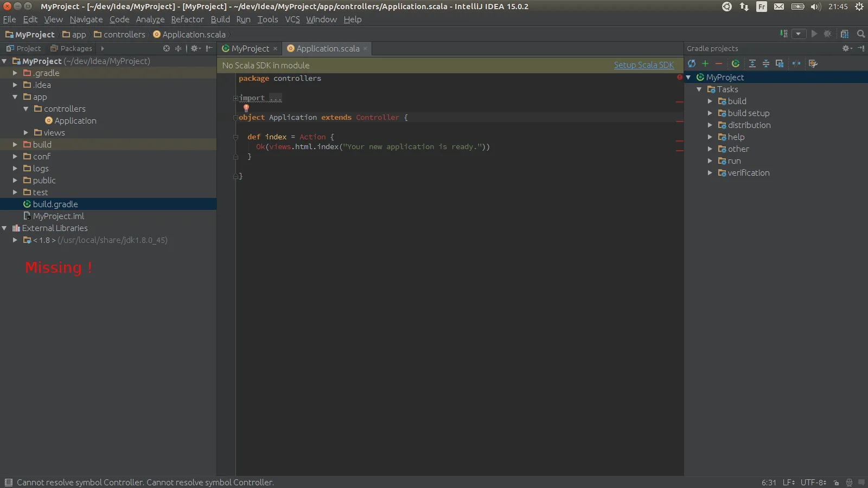Image resolution: width=868 pixels, height=488 pixels.
Task: Unfold the collapsed import block
Action: 235,98
